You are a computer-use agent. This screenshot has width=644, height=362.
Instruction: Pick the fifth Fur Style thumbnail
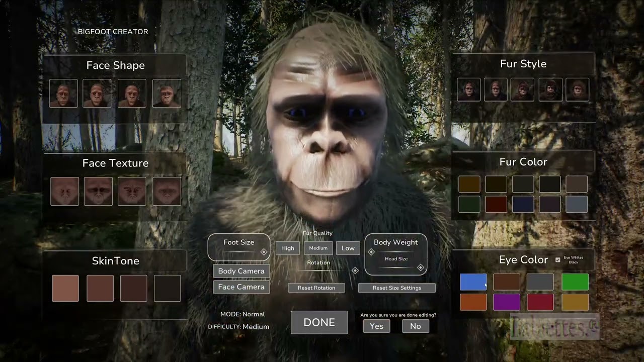pos(577,89)
